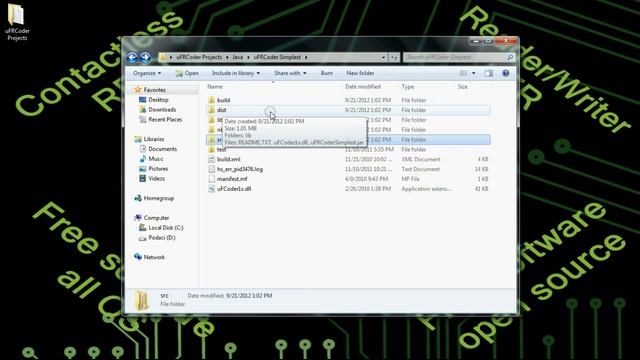This screenshot has height=360, width=640.
Task: Open Libraries in the navigation pane
Action: (x=153, y=139)
